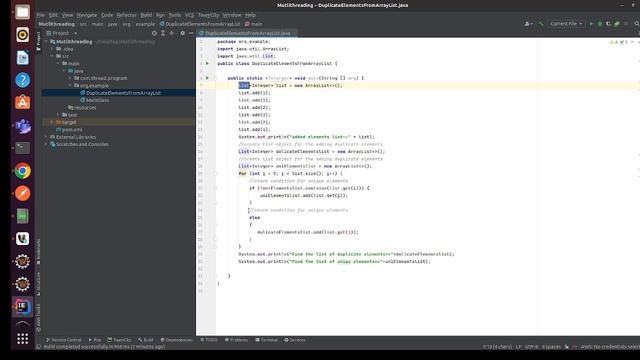This screenshot has height=360, width=640.
Task: Open Microsoft Teams from the dock
Action: [x=22, y=126]
